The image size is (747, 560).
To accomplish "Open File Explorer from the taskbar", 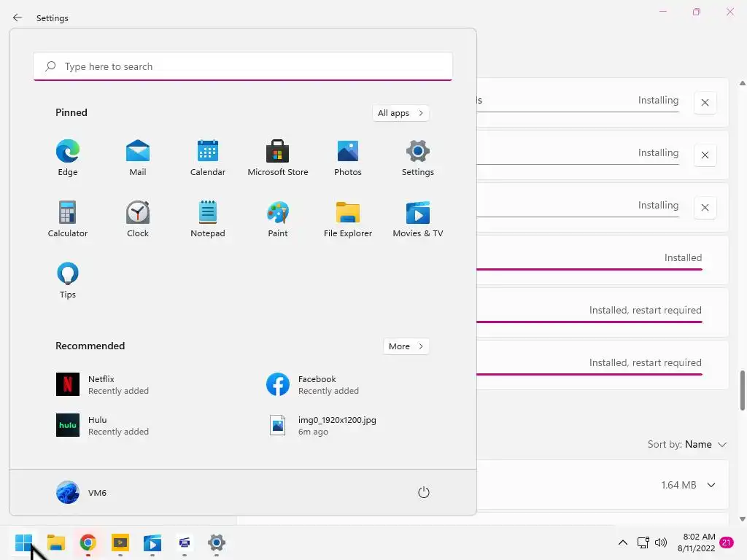I will (56, 542).
